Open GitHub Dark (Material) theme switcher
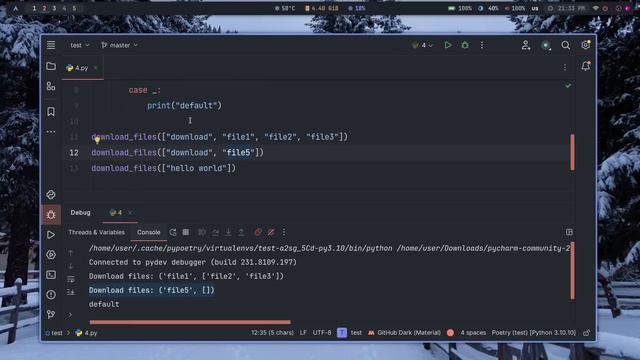The image size is (640, 360). pyautogui.click(x=404, y=333)
